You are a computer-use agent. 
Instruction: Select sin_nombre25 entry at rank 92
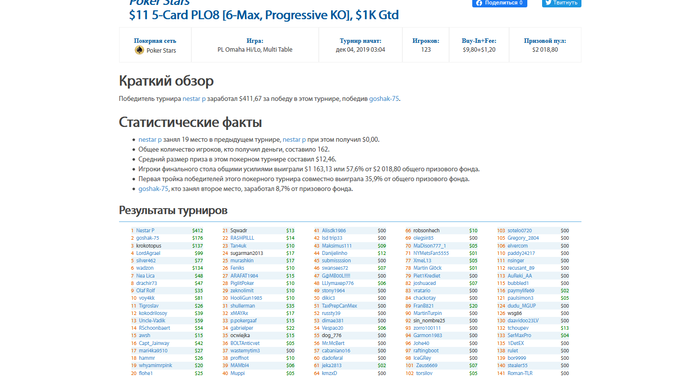pyautogui.click(x=429, y=321)
